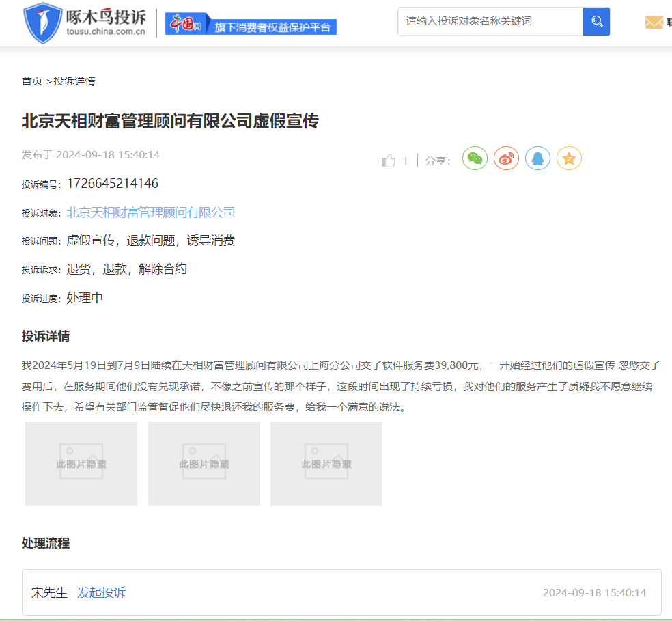This screenshot has width=672, height=621.
Task: Click the 啄木鸟投诉 woodpecker shield logo
Action: [43, 23]
